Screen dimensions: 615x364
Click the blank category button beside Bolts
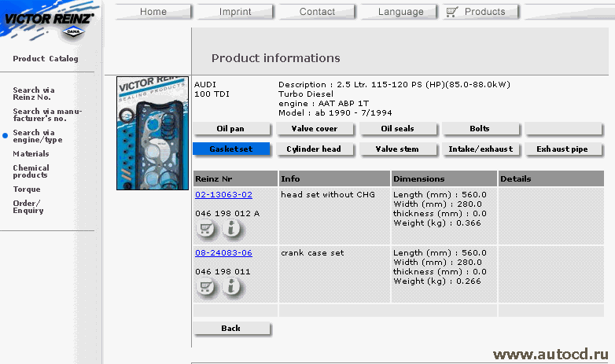[563, 129]
